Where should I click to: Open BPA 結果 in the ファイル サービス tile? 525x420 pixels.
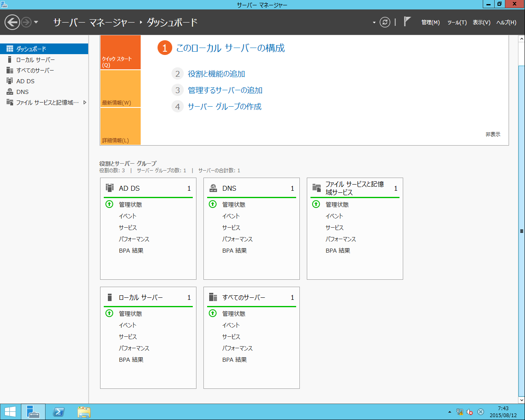[x=338, y=251]
